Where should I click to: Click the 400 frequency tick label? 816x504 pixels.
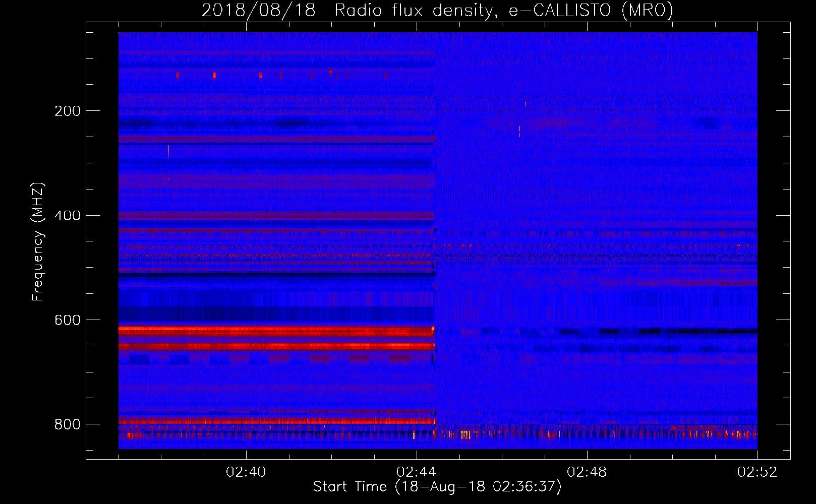[x=68, y=216]
